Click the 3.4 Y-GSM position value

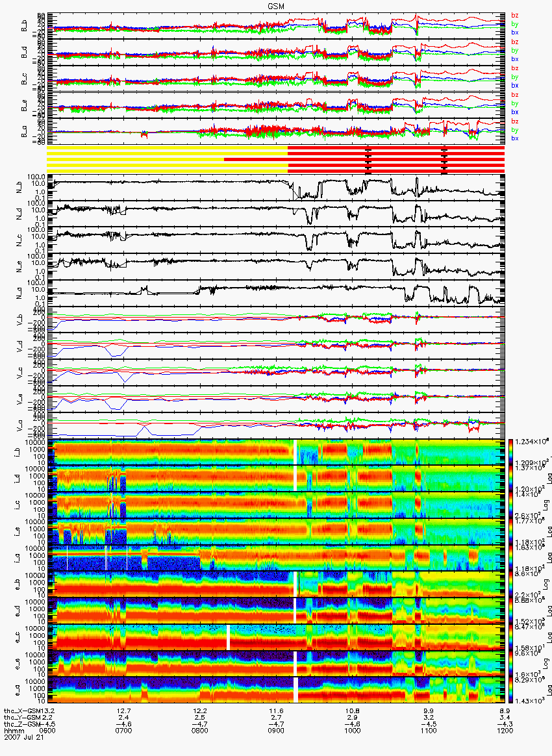pos(505,718)
